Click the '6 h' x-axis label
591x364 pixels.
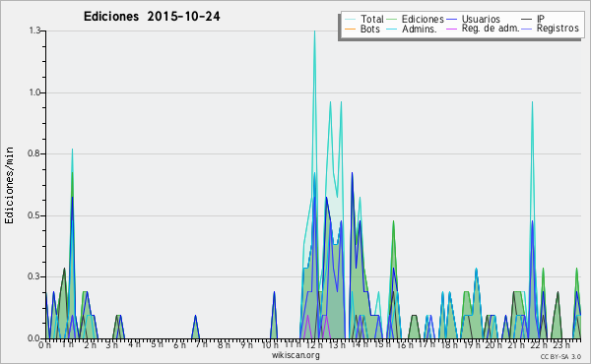[179, 344]
